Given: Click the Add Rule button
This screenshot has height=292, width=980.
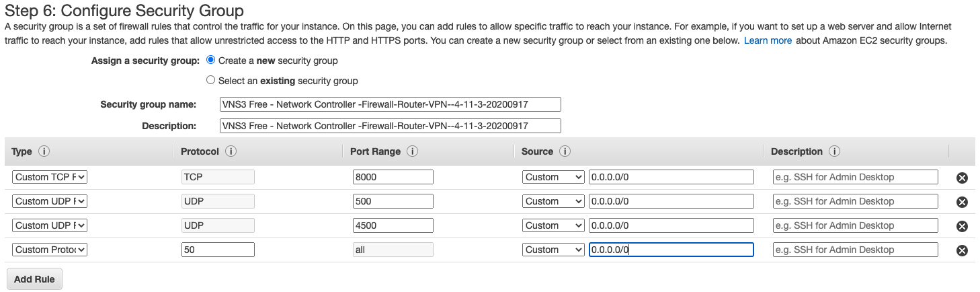Looking at the screenshot, I should click(x=34, y=279).
